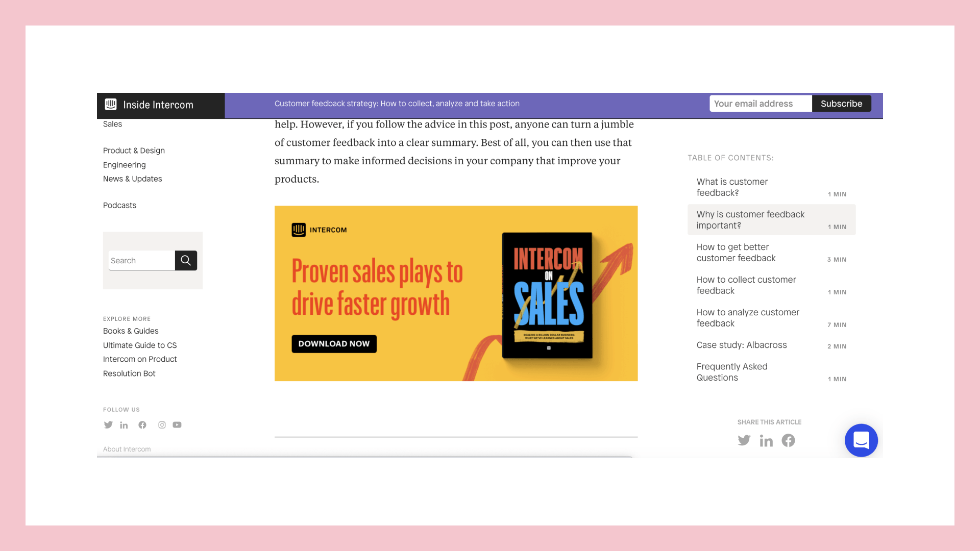Open Books & Guides link
Image resolution: width=980 pixels, height=551 pixels.
tap(131, 331)
